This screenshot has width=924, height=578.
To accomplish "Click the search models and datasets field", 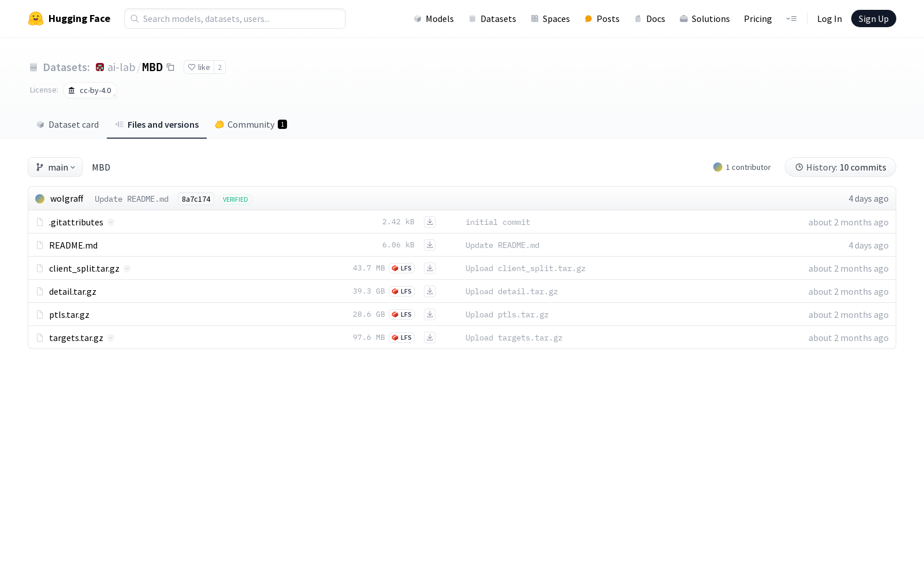I will (234, 18).
